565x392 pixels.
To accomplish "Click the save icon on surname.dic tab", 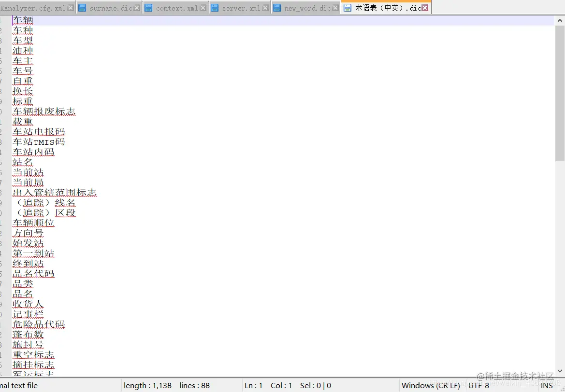I will coord(82,8).
